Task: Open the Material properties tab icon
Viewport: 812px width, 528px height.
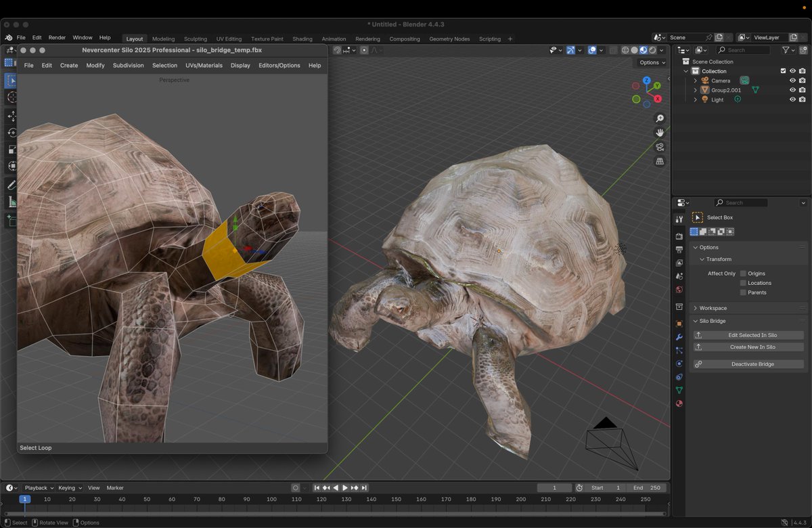Action: [679, 403]
